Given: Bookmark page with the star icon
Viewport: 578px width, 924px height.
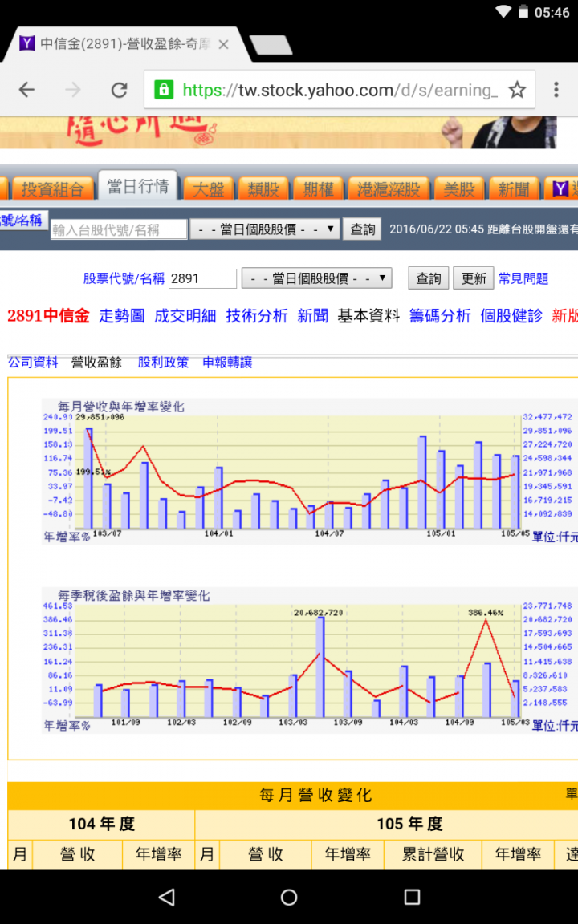Looking at the screenshot, I should [x=517, y=90].
